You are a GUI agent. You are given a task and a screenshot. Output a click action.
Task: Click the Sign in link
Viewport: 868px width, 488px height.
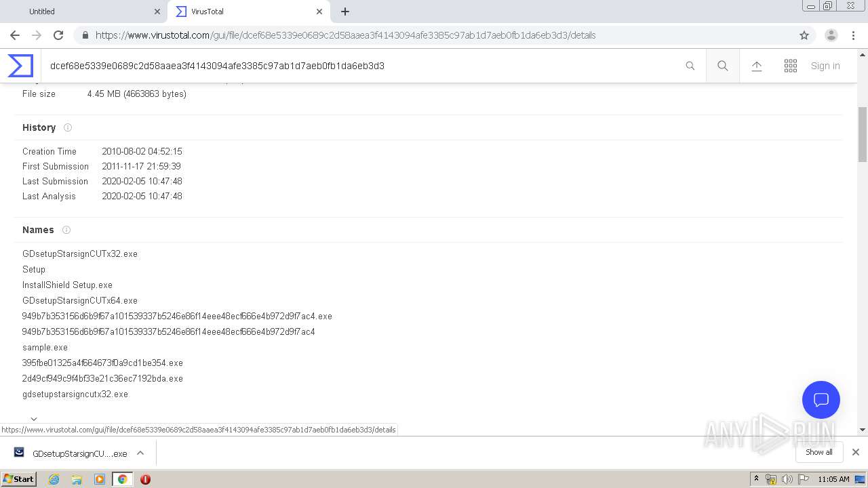coord(825,66)
